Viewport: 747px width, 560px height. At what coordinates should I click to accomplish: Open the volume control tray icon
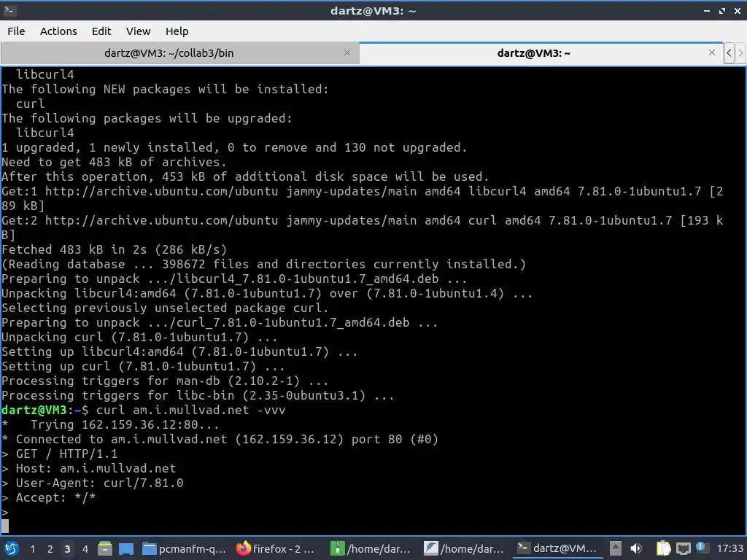pyautogui.click(x=636, y=548)
